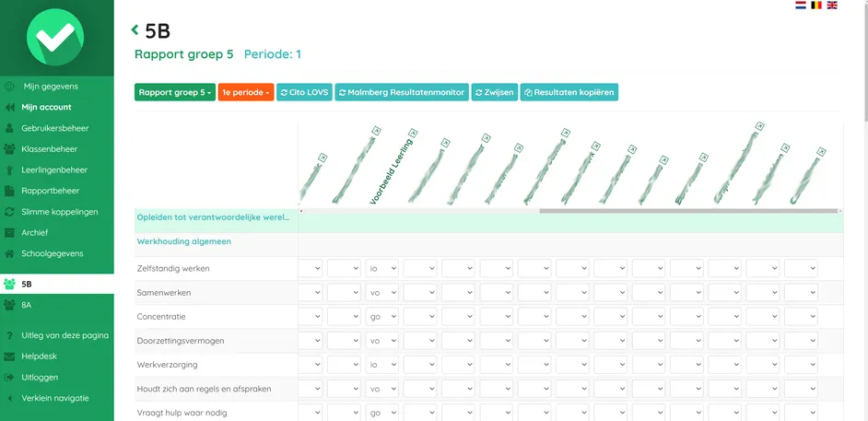Click the green checkmark logo
This screenshot has width=868, height=421.
pyautogui.click(x=55, y=37)
